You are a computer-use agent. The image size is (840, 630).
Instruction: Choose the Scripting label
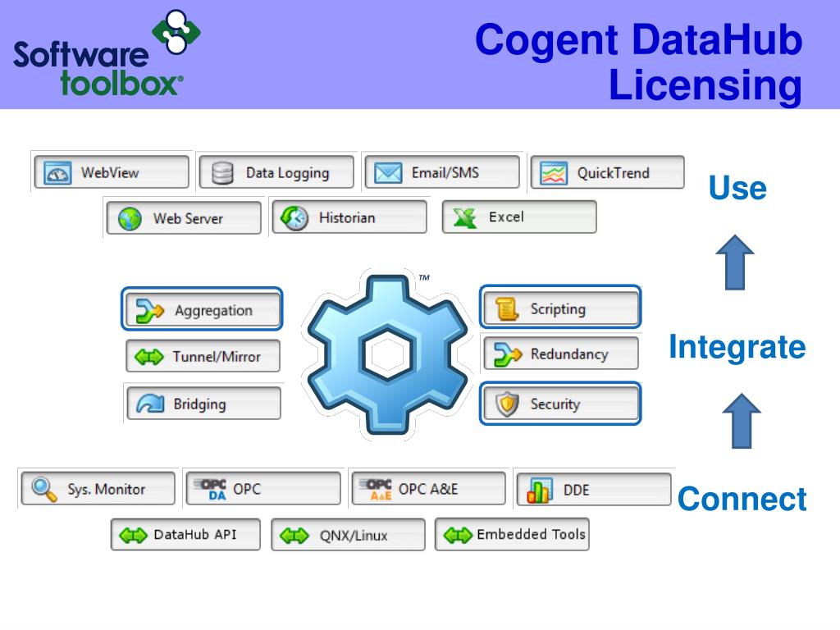click(x=558, y=309)
